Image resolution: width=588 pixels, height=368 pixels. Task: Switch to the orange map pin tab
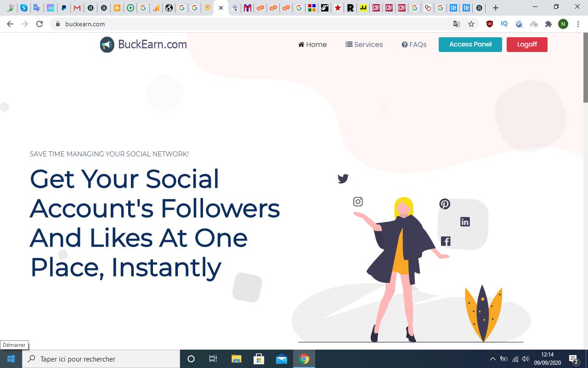(208, 8)
